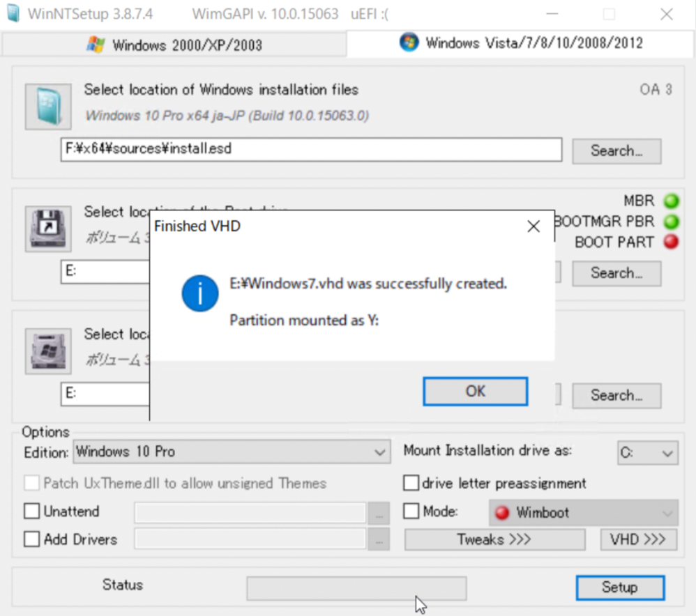The width and height of the screenshot is (696, 616).
Task: Toggle the Patch UxTheme.dll checkbox
Action: (31, 483)
